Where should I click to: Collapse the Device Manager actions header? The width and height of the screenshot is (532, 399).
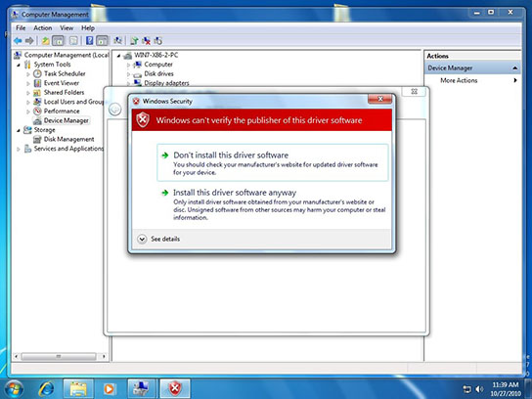click(x=515, y=68)
